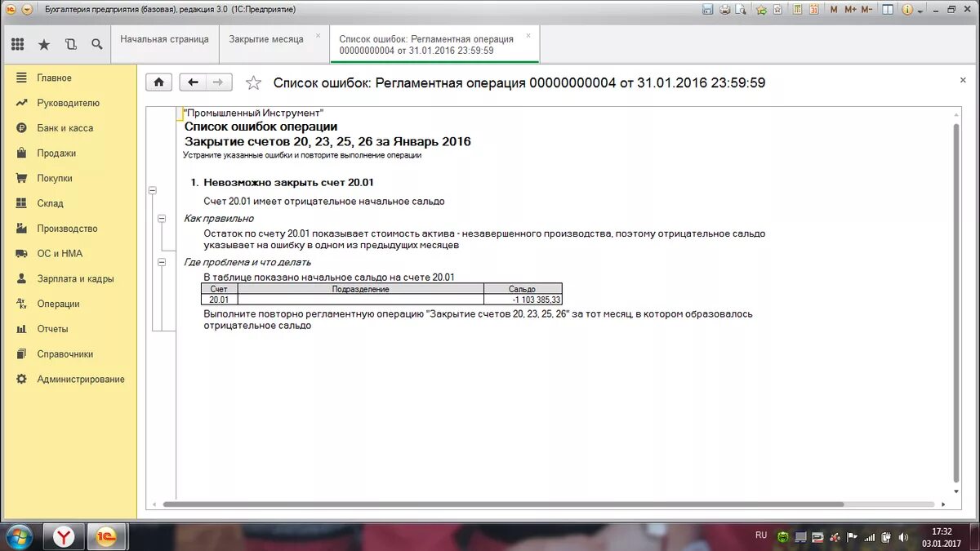Open the taskbar clock showing 17:32
This screenshot has height=551, width=980.
[x=942, y=536]
